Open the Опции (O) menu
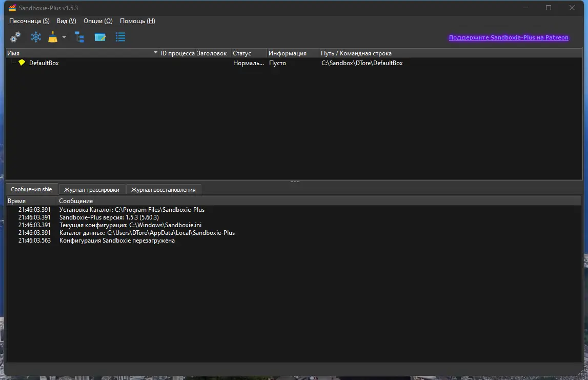 point(98,21)
